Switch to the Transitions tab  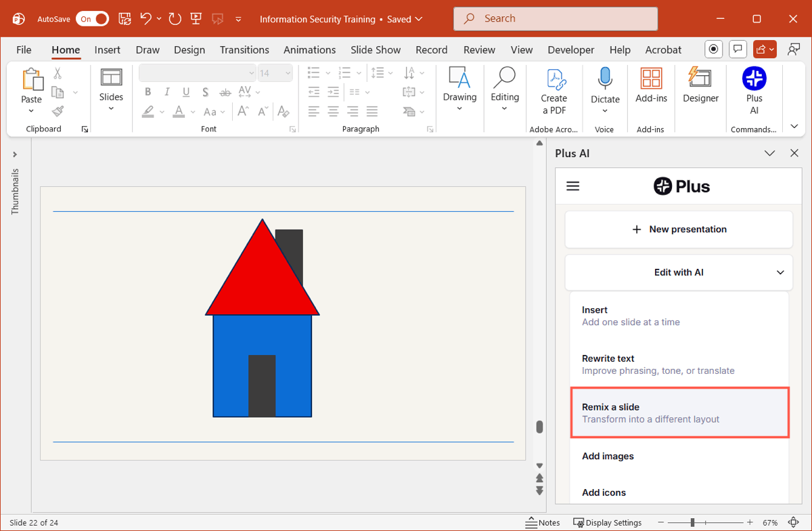[244, 49]
